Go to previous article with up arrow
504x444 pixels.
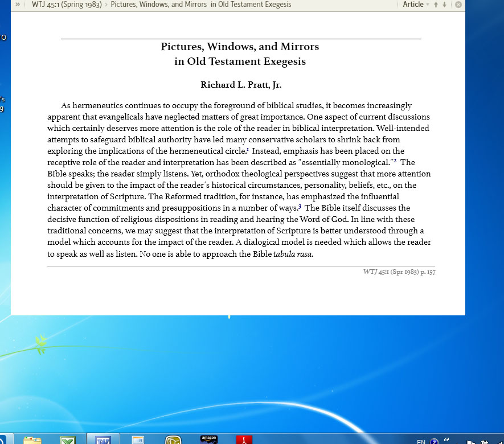click(436, 5)
